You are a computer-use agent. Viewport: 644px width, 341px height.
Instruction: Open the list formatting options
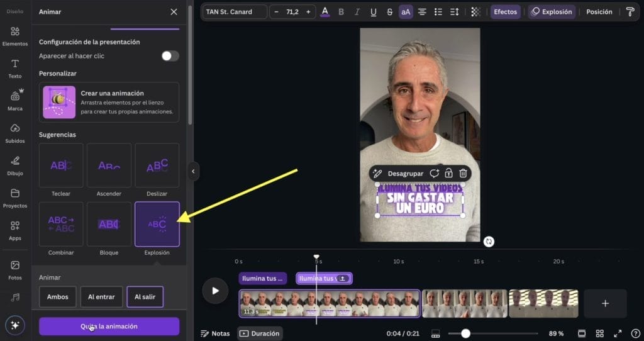pos(438,12)
